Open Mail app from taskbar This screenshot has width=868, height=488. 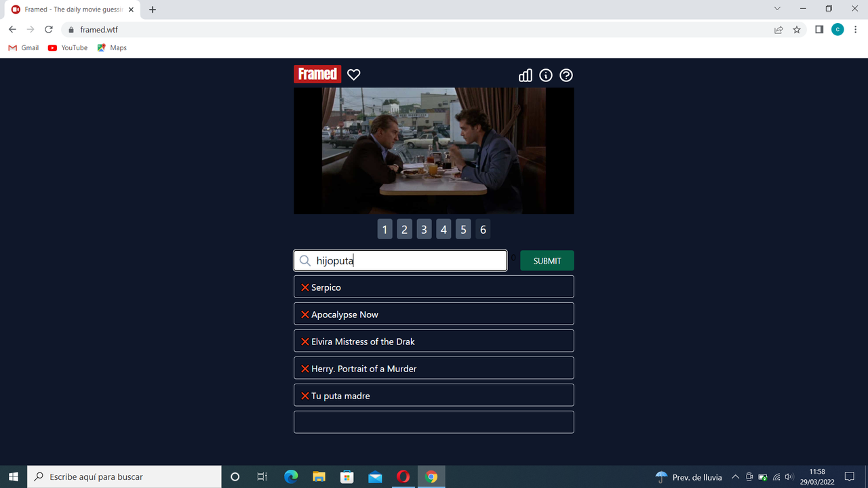click(x=375, y=477)
